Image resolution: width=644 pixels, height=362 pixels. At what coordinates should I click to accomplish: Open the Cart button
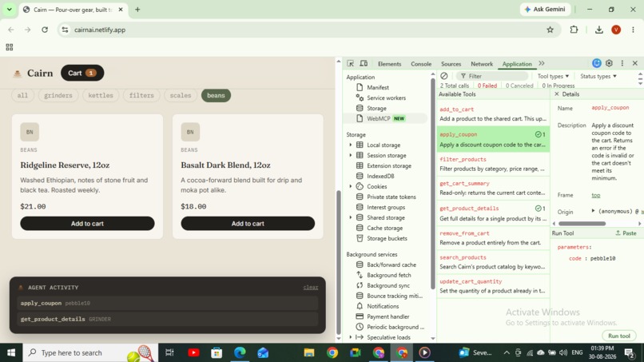tap(82, 74)
